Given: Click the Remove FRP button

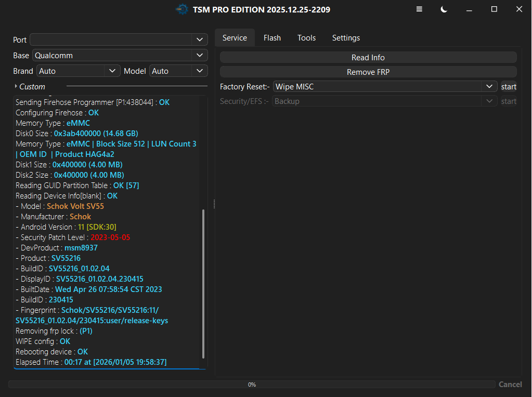Looking at the screenshot, I should coord(368,72).
